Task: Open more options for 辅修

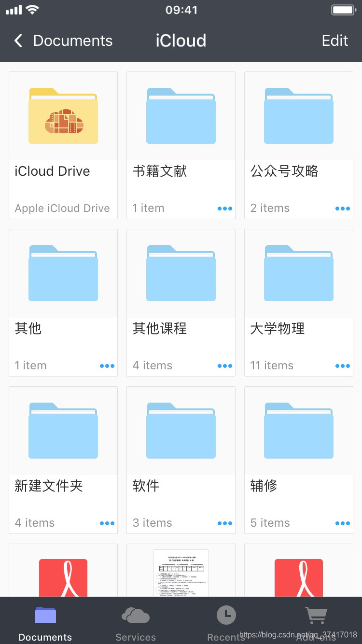Action: coord(343,523)
